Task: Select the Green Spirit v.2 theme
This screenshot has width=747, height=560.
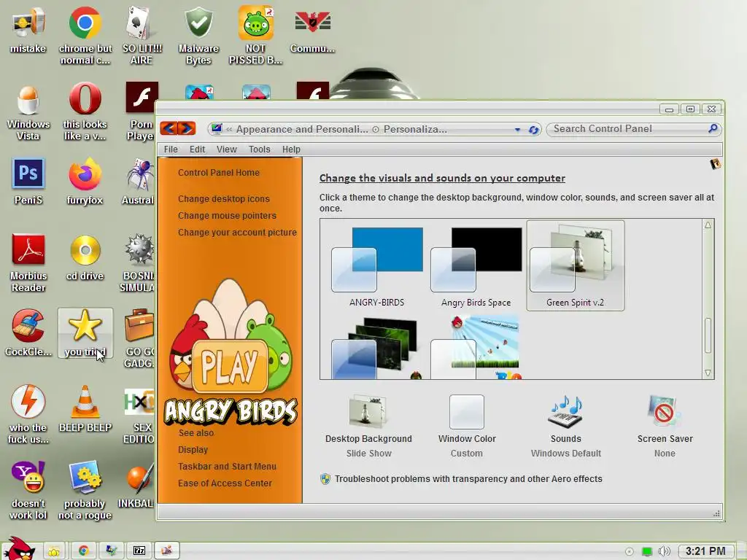Action: [575, 265]
